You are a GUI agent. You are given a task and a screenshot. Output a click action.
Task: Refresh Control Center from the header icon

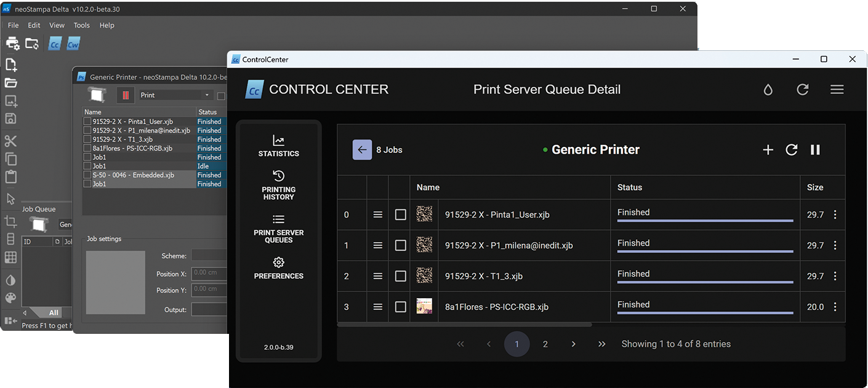[802, 90]
